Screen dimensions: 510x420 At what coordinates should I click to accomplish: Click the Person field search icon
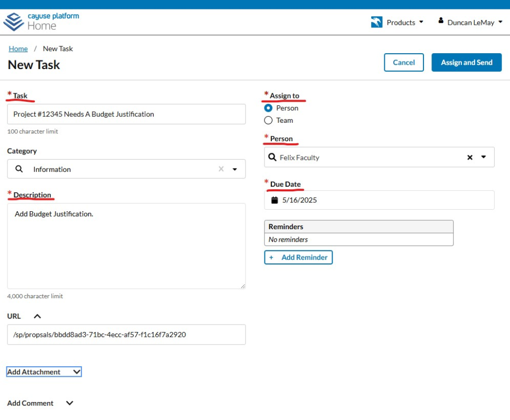(x=272, y=158)
